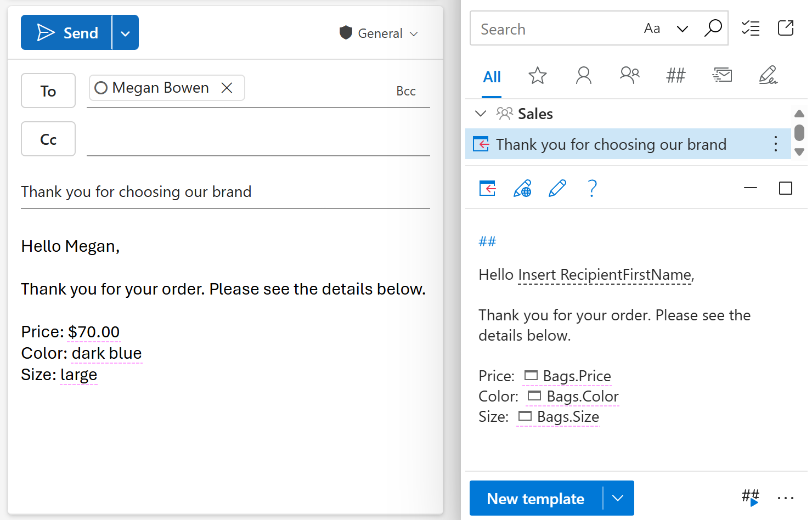Viewport: 812px width, 520px height.
Task: Click the Bcc link
Action: click(x=406, y=91)
